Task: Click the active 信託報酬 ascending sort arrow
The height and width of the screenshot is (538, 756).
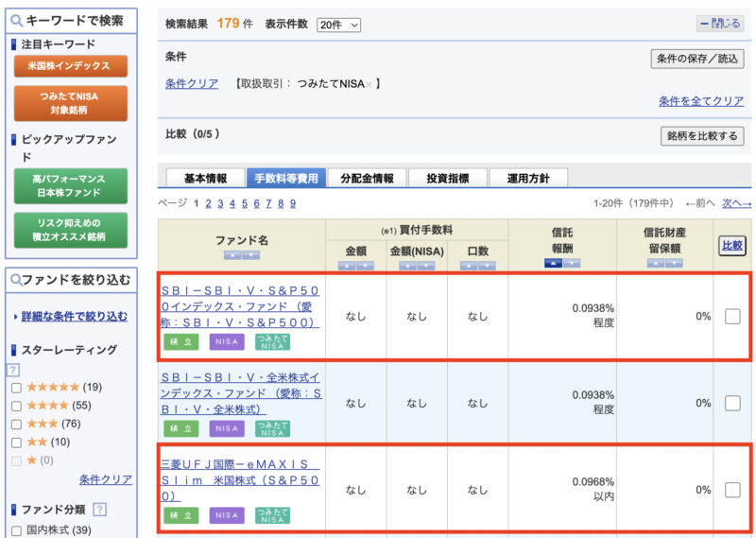Action: click(x=554, y=263)
